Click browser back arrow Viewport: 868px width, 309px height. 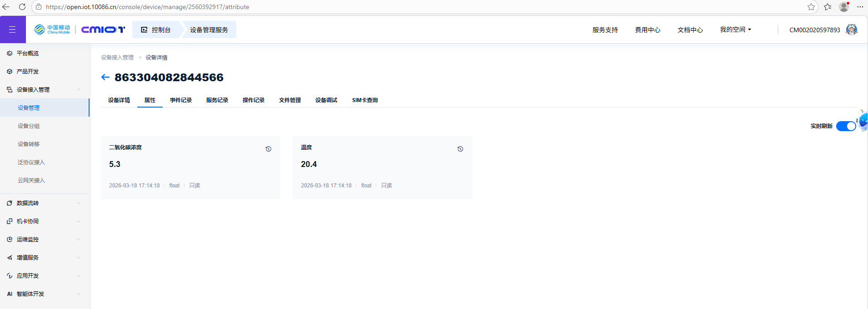click(6, 7)
